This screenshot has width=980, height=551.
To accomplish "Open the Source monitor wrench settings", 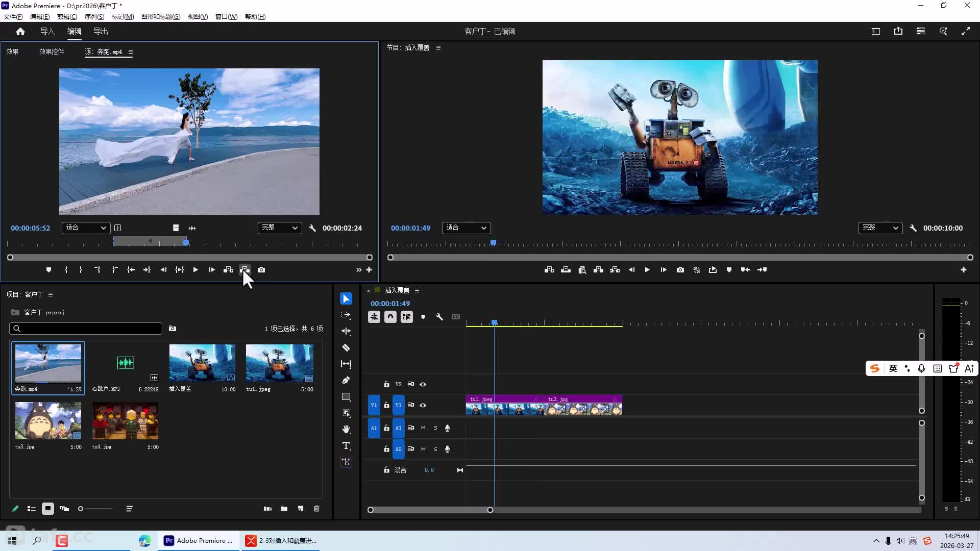I will (x=312, y=228).
